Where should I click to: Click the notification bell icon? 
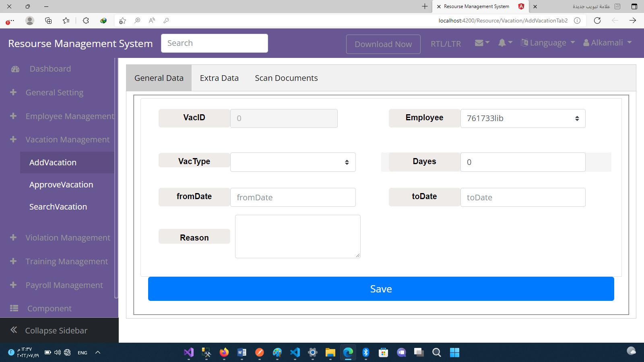point(502,42)
